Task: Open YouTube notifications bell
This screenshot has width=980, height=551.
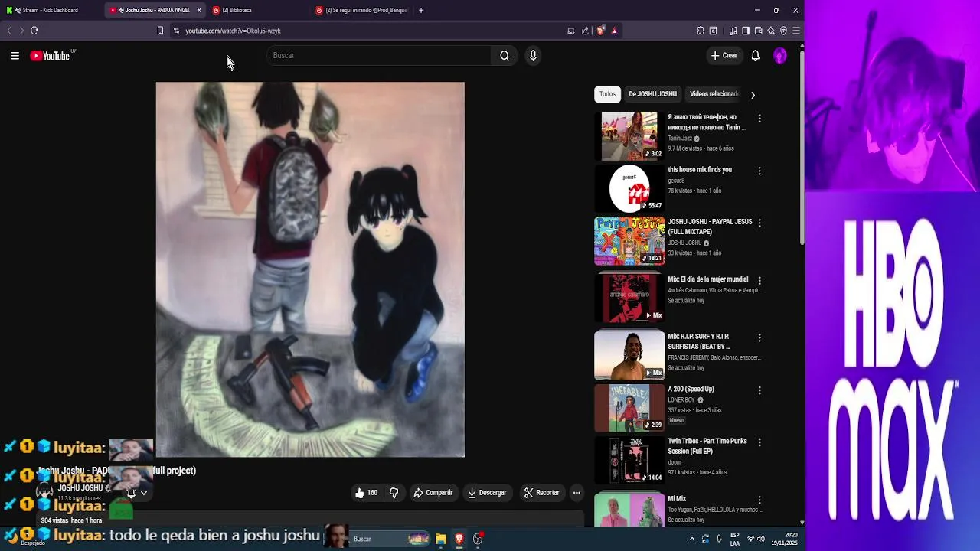Action: tap(755, 55)
